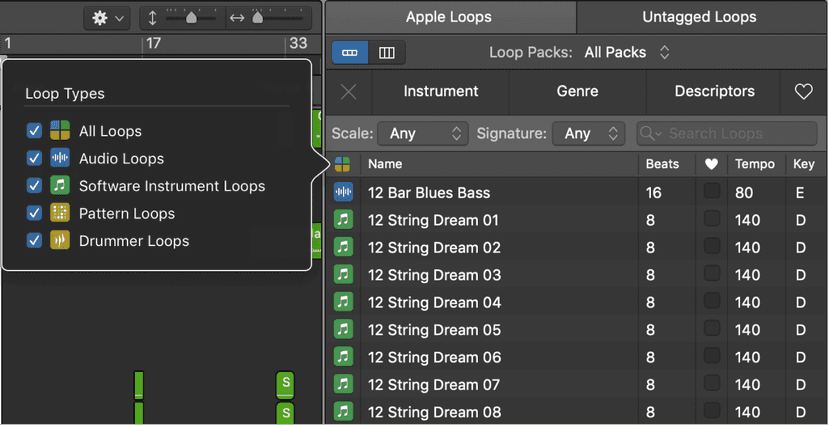Favorite the 12 String Dream 01 loop

tap(712, 218)
